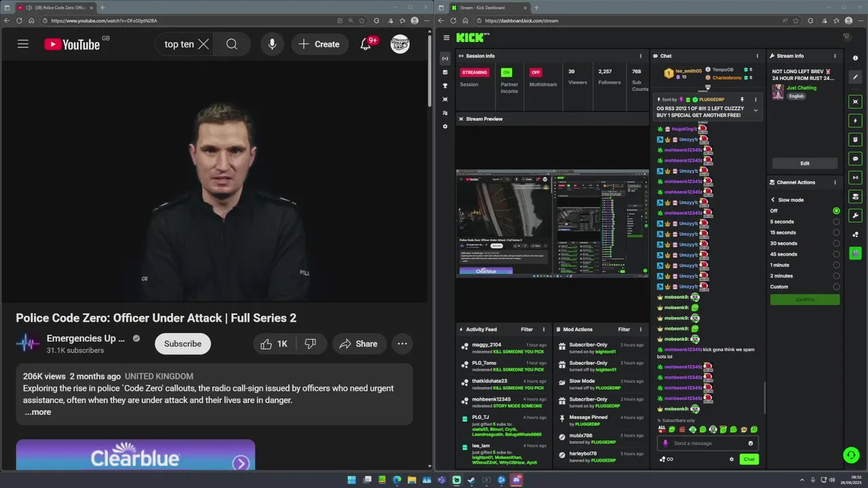Viewport: 868px width, 488px height.
Task: Open the green support bubble at bottom right
Action: tap(851, 455)
